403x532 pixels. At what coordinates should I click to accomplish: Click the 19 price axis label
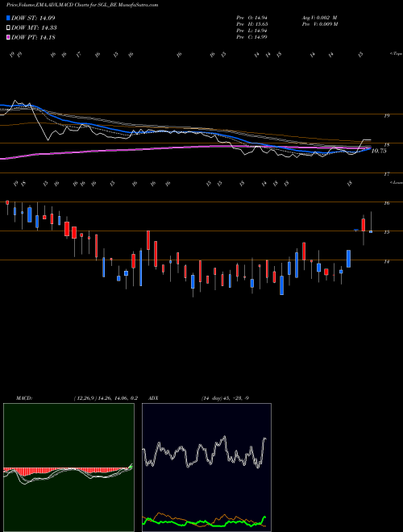386,116
